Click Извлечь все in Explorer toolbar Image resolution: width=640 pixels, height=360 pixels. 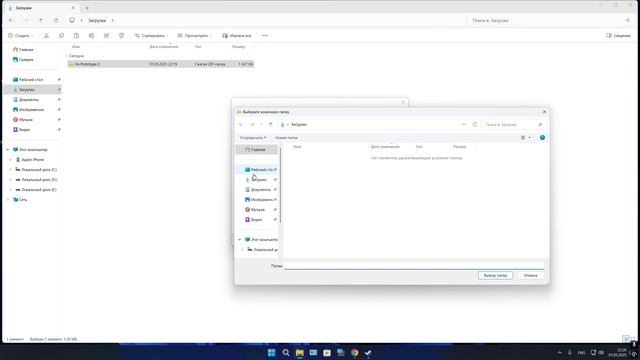pyautogui.click(x=237, y=36)
